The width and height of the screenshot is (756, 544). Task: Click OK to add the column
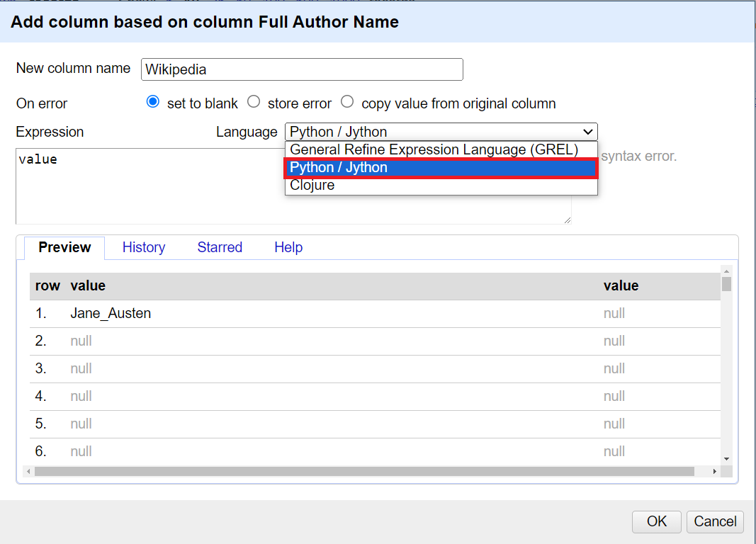click(656, 521)
